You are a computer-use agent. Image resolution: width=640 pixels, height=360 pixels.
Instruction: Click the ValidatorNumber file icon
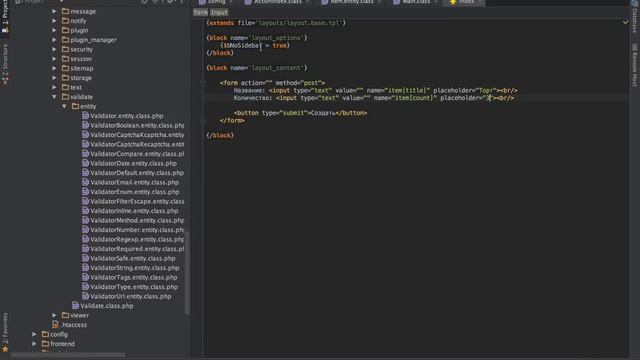(85, 230)
